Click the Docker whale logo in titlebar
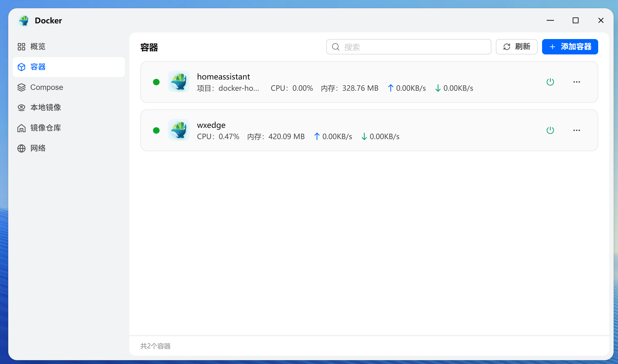 tap(24, 20)
